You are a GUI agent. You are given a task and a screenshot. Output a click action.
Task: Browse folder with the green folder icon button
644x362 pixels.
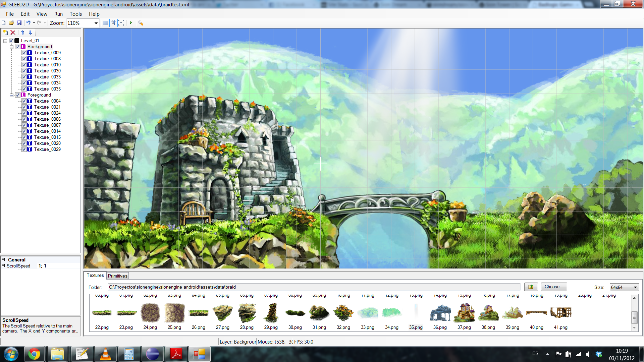click(531, 287)
